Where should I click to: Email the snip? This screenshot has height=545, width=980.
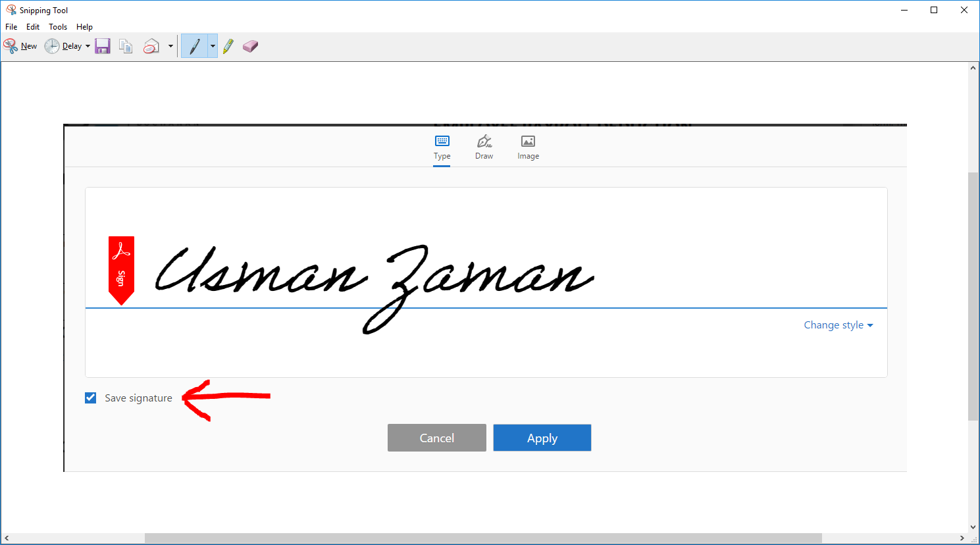[x=151, y=45]
